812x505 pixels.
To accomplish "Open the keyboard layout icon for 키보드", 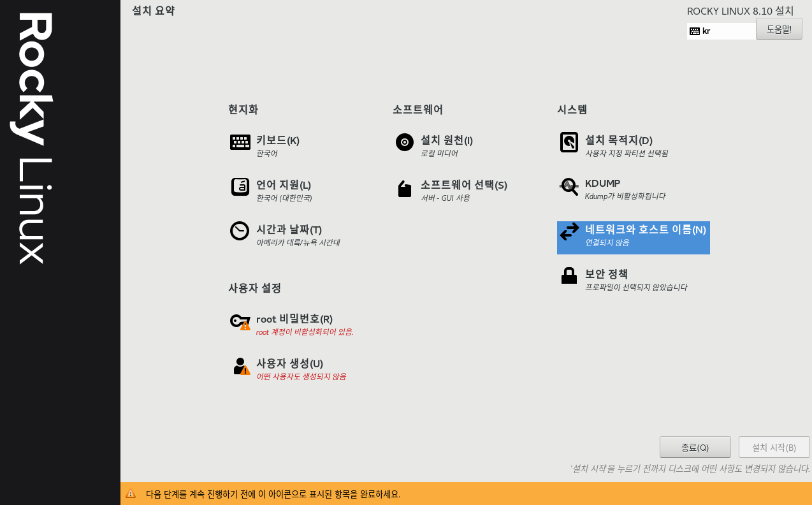I will tap(240, 142).
